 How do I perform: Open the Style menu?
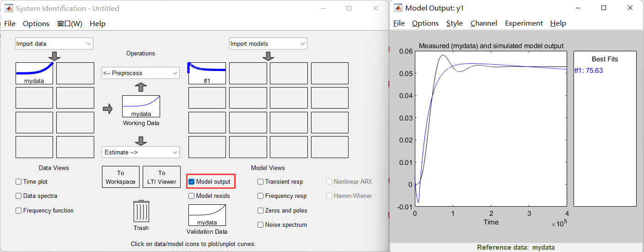(x=455, y=23)
